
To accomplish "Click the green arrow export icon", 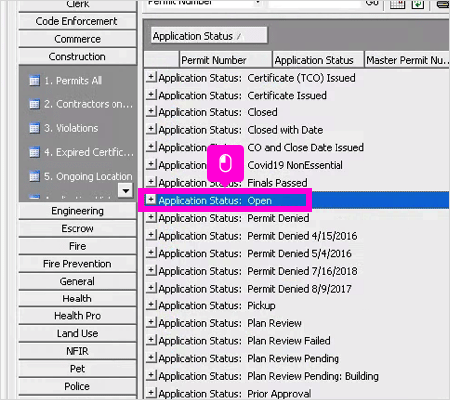I will 418,4.
